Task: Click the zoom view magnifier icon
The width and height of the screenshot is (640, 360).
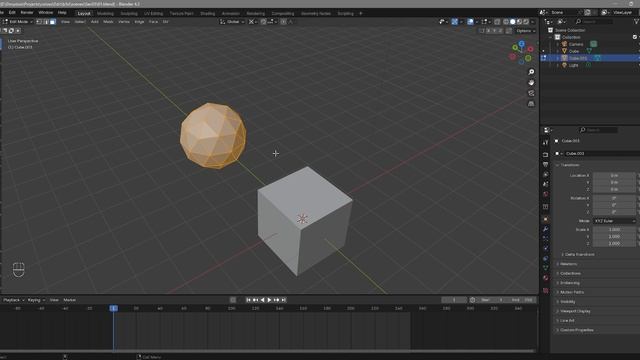Action: tap(531, 72)
